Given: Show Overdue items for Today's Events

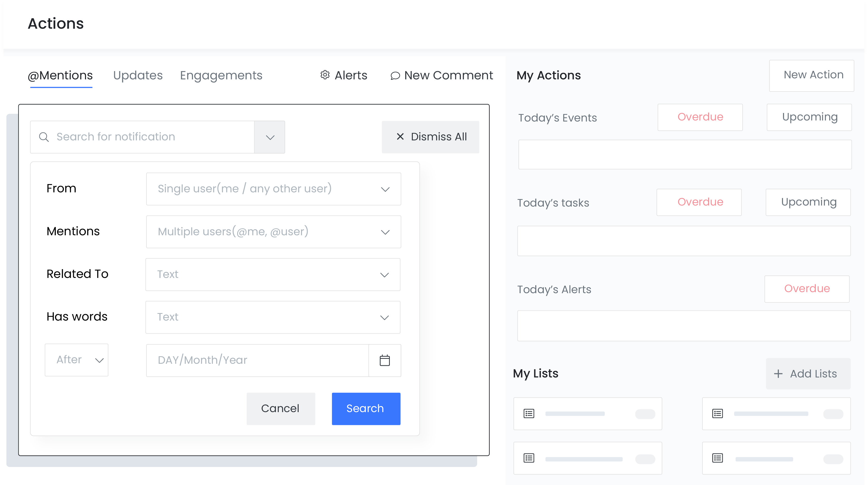Looking at the screenshot, I should 700,117.
